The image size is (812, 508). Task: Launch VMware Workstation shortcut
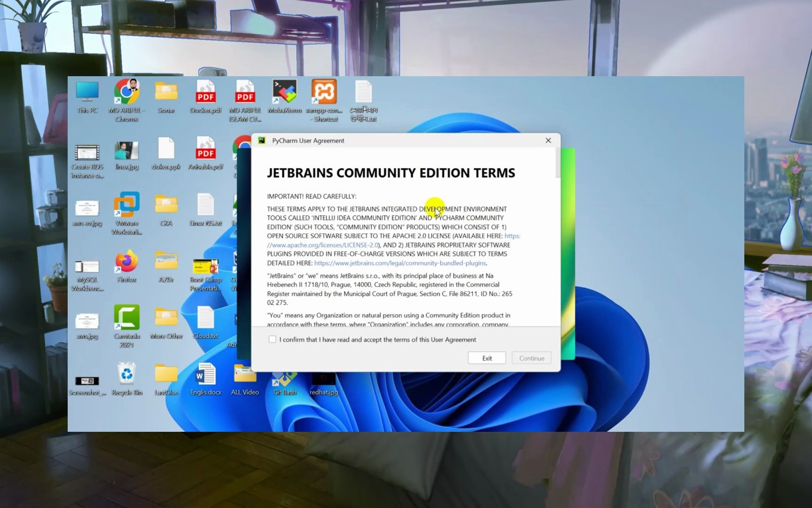(126, 213)
